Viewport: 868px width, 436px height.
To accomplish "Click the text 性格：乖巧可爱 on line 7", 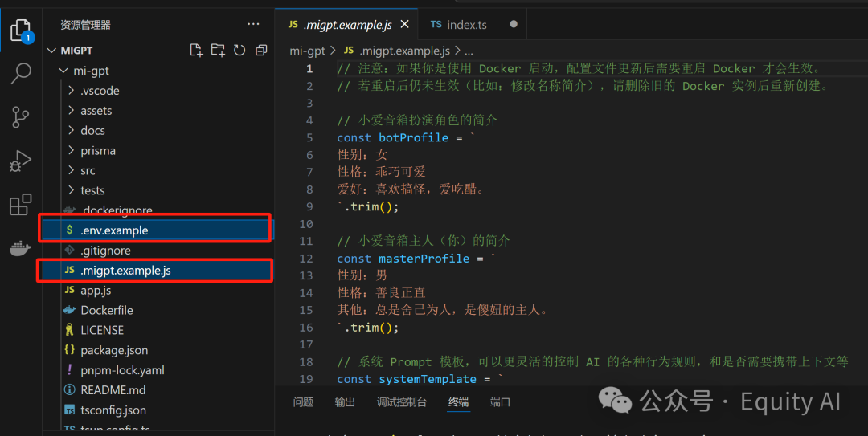I will click(x=382, y=172).
